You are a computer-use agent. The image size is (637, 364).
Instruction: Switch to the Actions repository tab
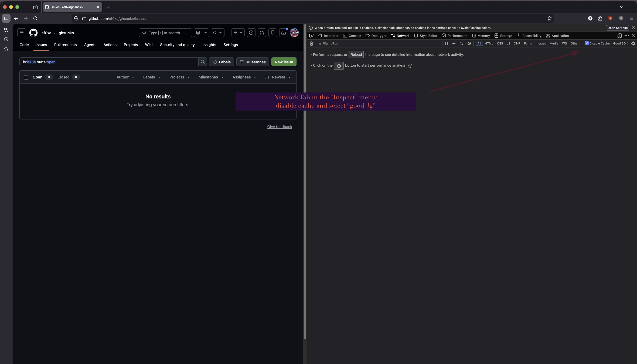pos(110,45)
